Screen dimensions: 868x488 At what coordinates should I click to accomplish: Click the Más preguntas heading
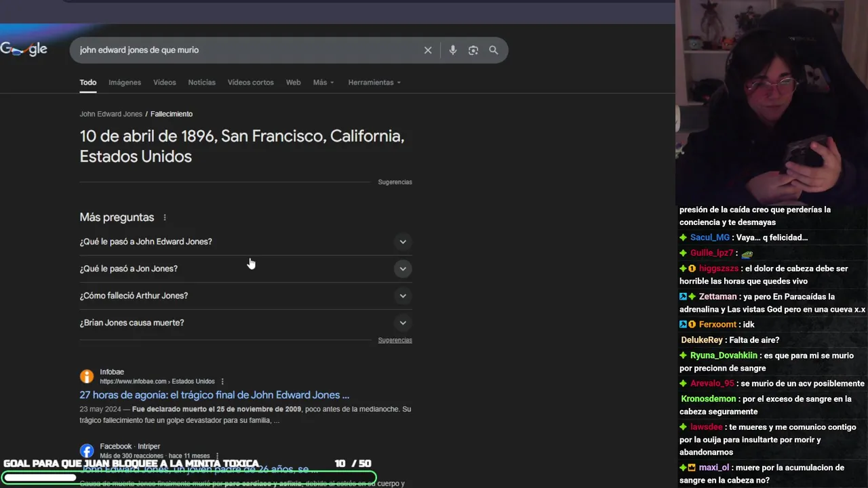click(x=117, y=218)
